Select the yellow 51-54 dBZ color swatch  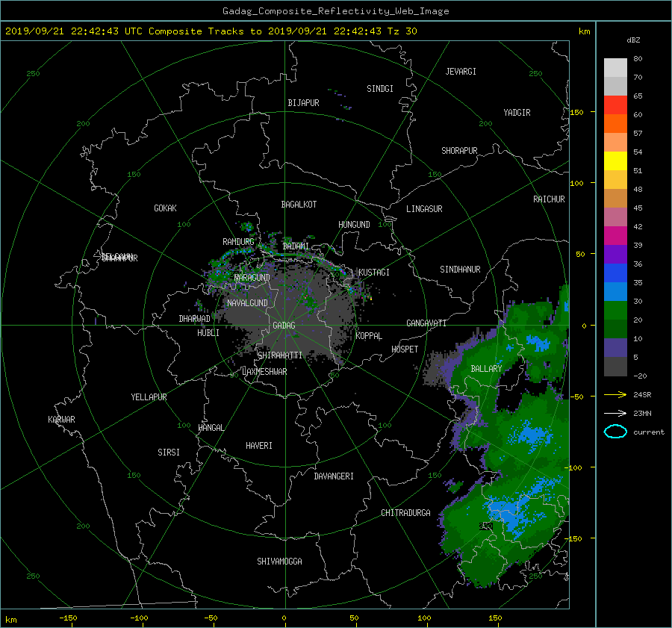[x=615, y=161]
